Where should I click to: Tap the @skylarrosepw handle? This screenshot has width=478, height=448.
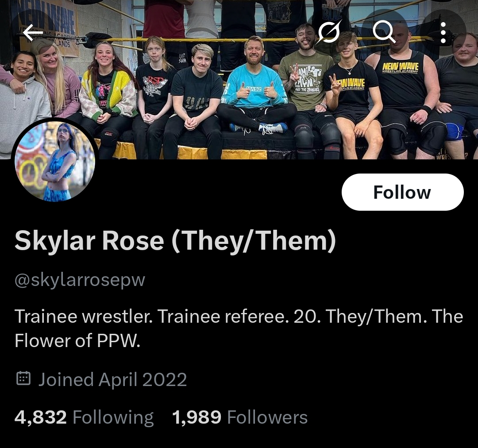click(80, 280)
